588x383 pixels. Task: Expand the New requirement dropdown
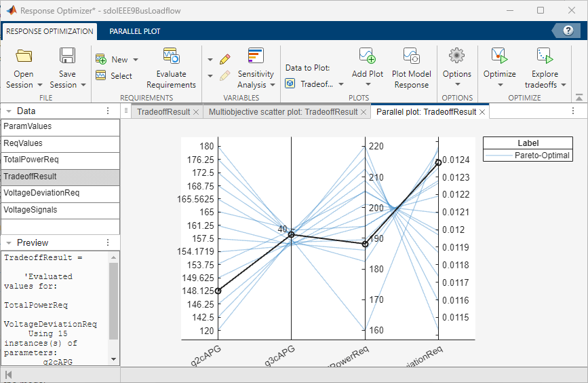(x=135, y=60)
